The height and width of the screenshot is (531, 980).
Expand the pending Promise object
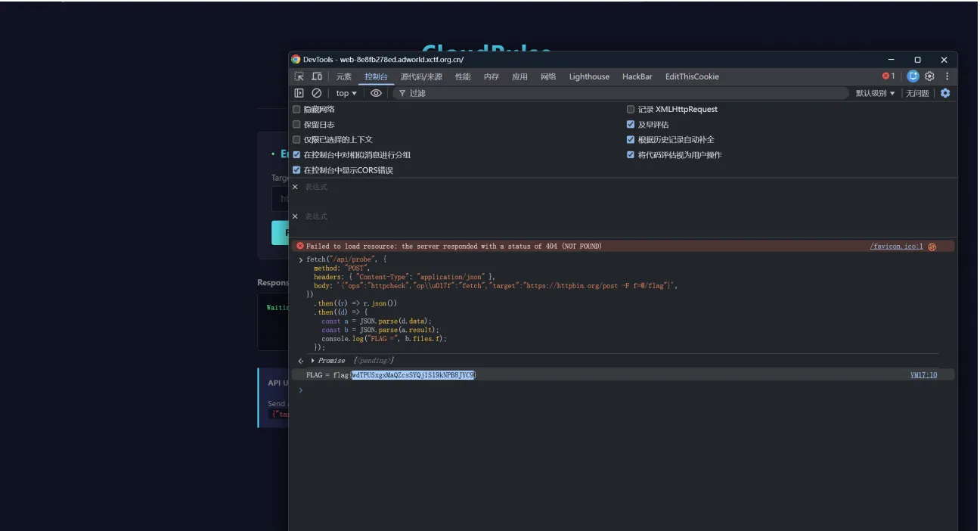313,361
